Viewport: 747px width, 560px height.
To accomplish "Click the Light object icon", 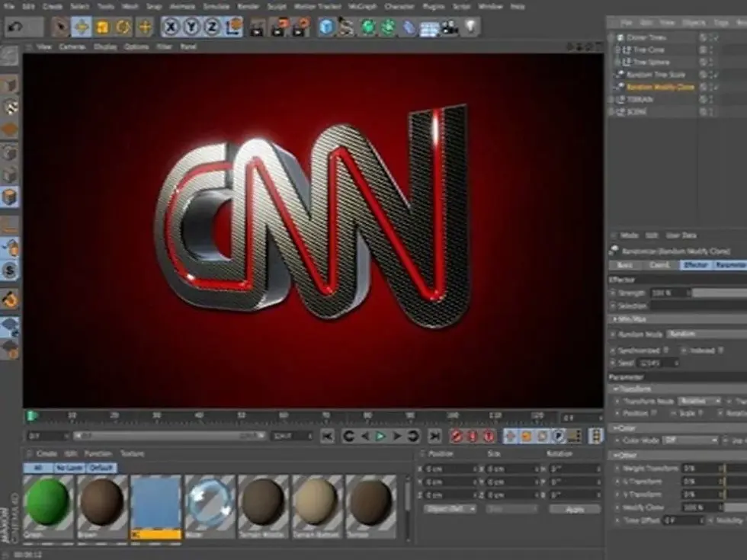I will click(472, 27).
